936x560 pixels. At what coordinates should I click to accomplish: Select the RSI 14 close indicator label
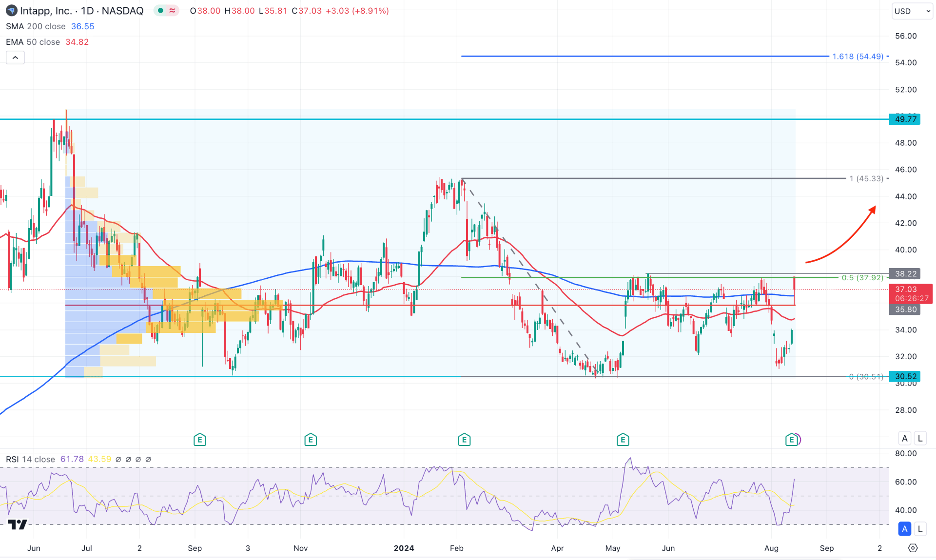(30, 459)
